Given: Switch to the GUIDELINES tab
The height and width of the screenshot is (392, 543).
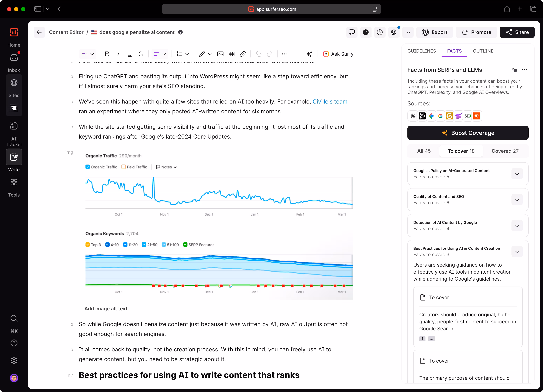Looking at the screenshot, I should point(422,51).
